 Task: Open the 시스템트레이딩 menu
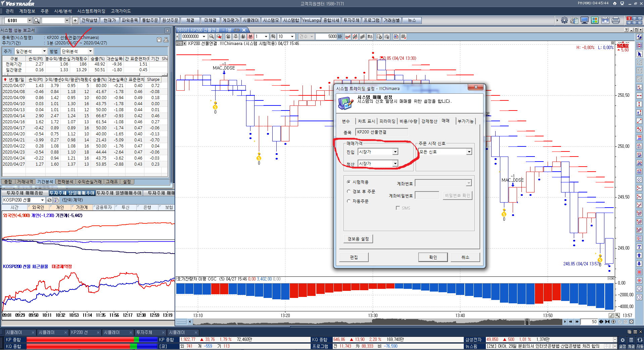(91, 11)
